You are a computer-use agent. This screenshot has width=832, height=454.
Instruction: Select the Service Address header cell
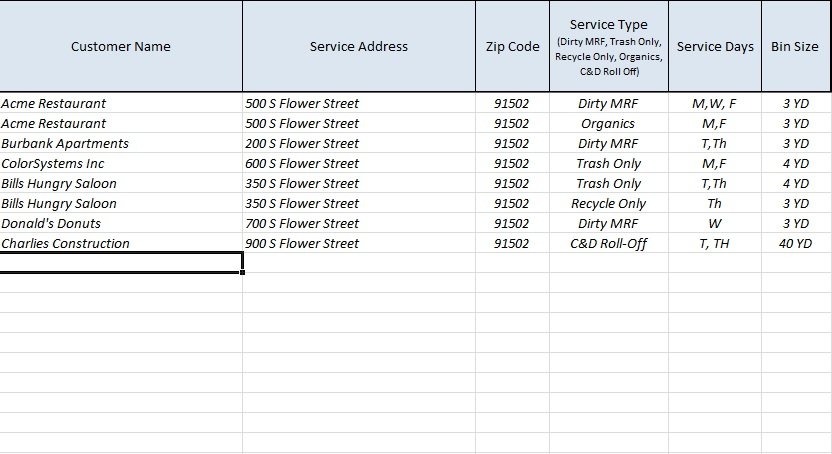click(358, 46)
